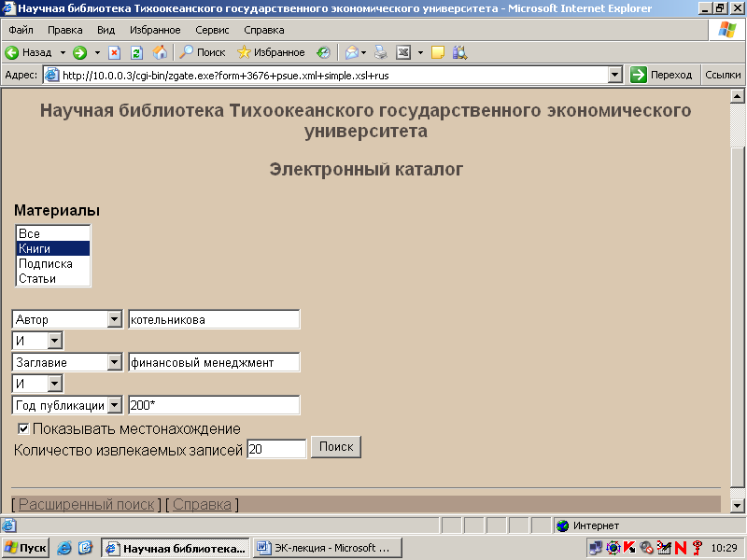Click the red key tray icon
747x560 pixels.
pyautogui.click(x=697, y=548)
